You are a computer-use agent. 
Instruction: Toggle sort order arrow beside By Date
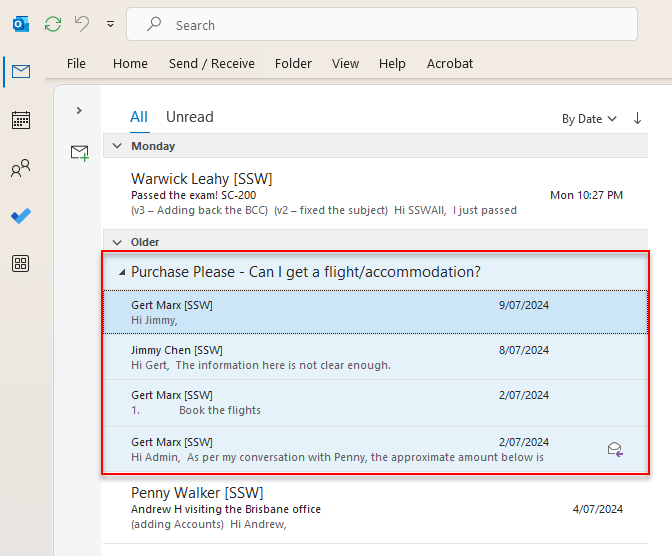pos(637,118)
